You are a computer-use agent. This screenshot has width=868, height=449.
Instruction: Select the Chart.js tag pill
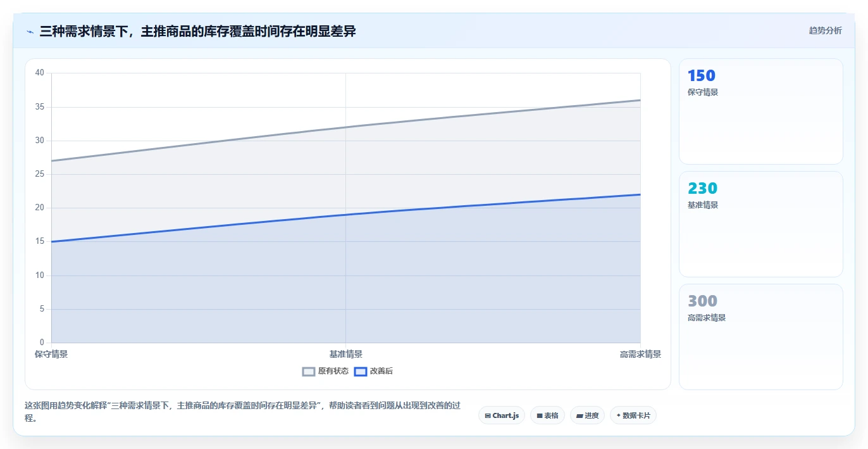coord(502,415)
